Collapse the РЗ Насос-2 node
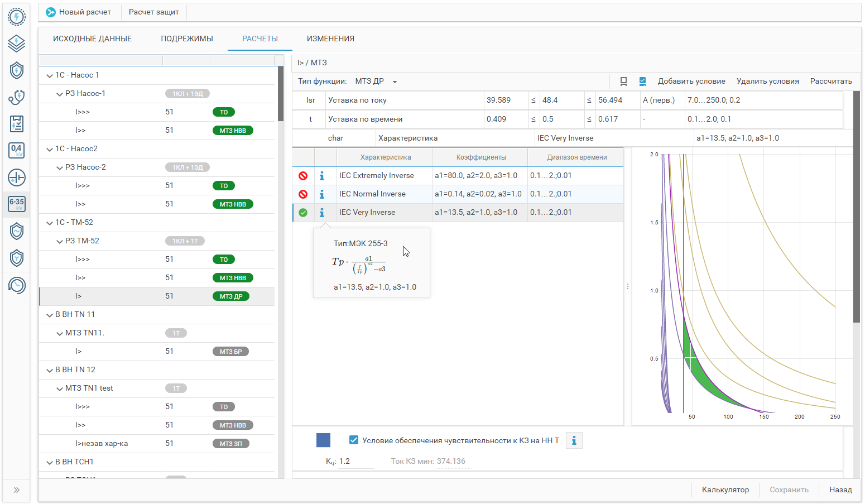The width and height of the screenshot is (865, 504). click(60, 167)
